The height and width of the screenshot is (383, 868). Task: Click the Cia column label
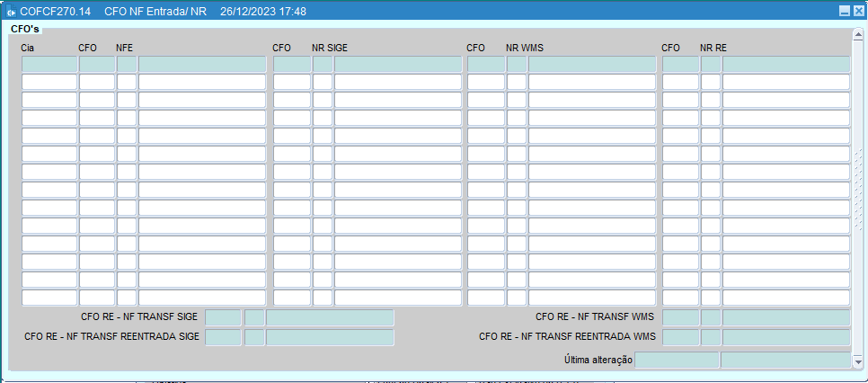(28, 49)
